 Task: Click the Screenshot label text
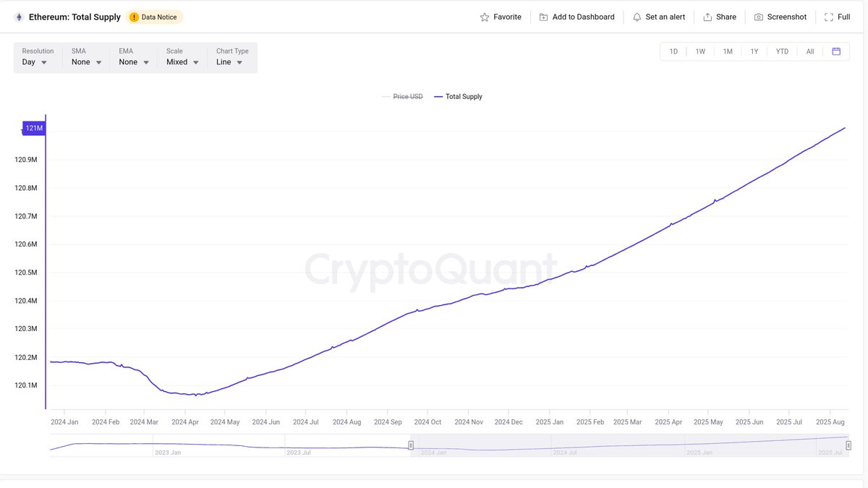pos(787,17)
